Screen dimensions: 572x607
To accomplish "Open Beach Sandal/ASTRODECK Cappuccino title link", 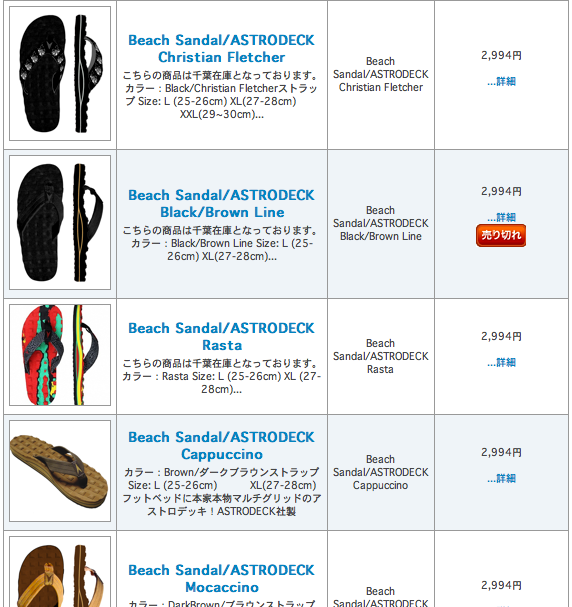I will click(221, 446).
